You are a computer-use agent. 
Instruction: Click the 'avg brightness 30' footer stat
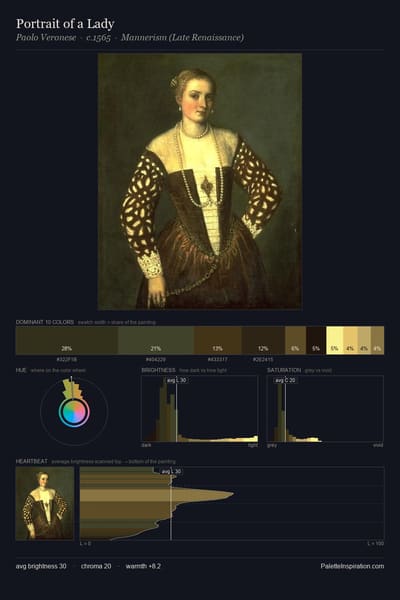pyautogui.click(x=41, y=566)
